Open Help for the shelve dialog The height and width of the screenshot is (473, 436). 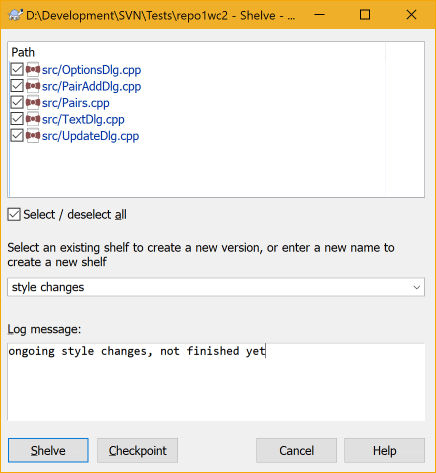(x=384, y=451)
